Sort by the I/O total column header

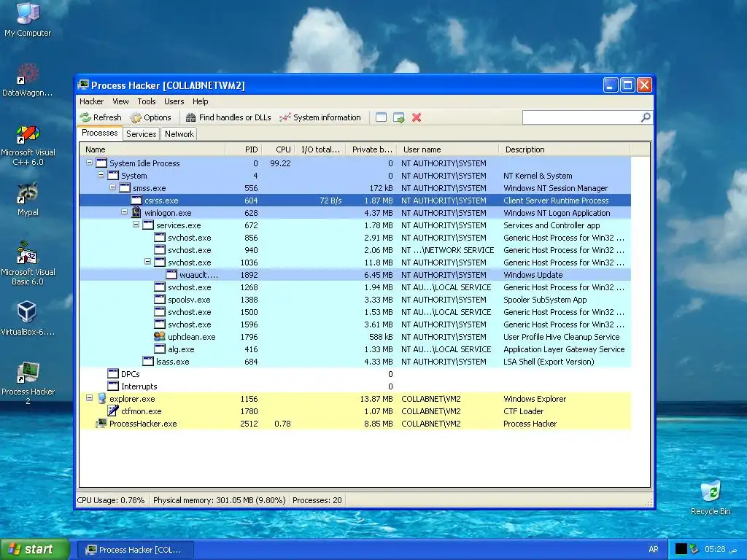tap(320, 149)
